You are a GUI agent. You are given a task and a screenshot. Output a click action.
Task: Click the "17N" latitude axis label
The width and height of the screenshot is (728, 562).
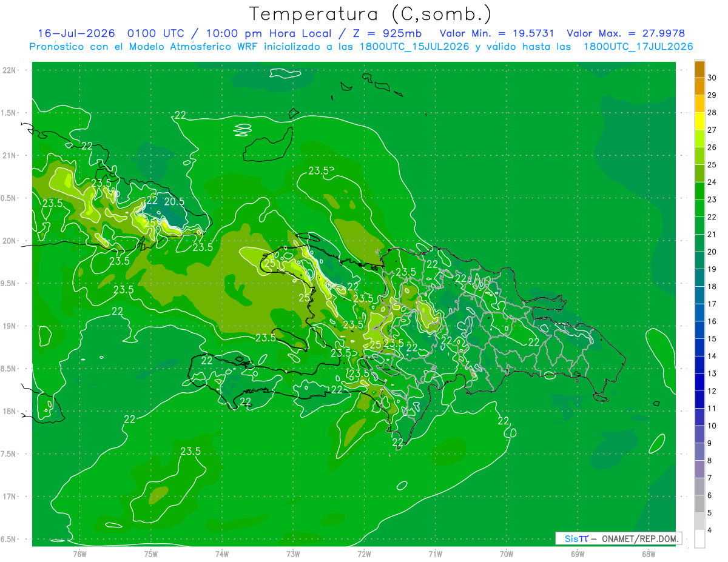pyautogui.click(x=10, y=497)
